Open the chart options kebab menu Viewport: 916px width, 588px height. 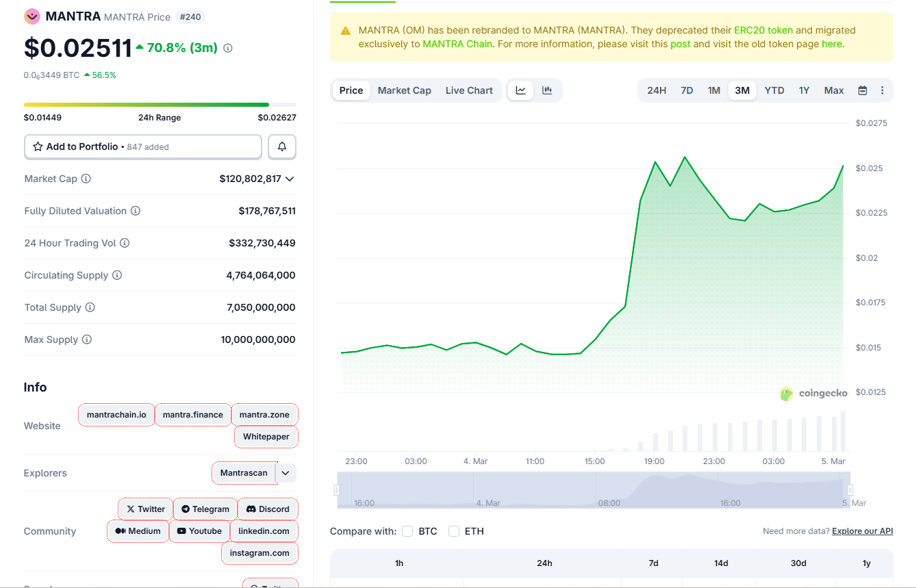click(882, 90)
